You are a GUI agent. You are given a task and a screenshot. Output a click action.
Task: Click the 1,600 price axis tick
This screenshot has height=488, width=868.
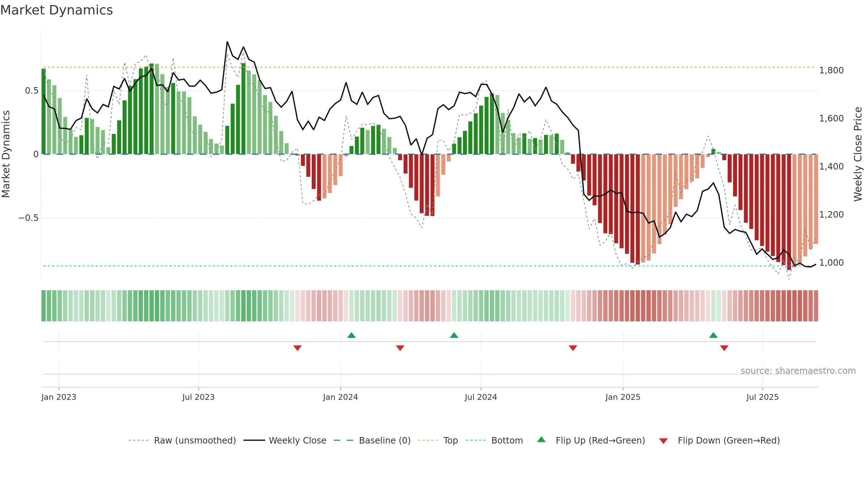[831, 118]
